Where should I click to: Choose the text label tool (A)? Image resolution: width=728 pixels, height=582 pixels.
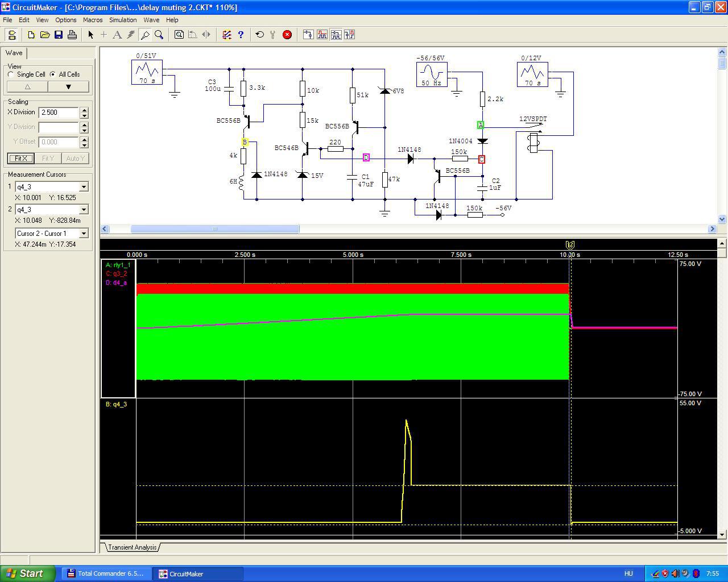coord(117,35)
